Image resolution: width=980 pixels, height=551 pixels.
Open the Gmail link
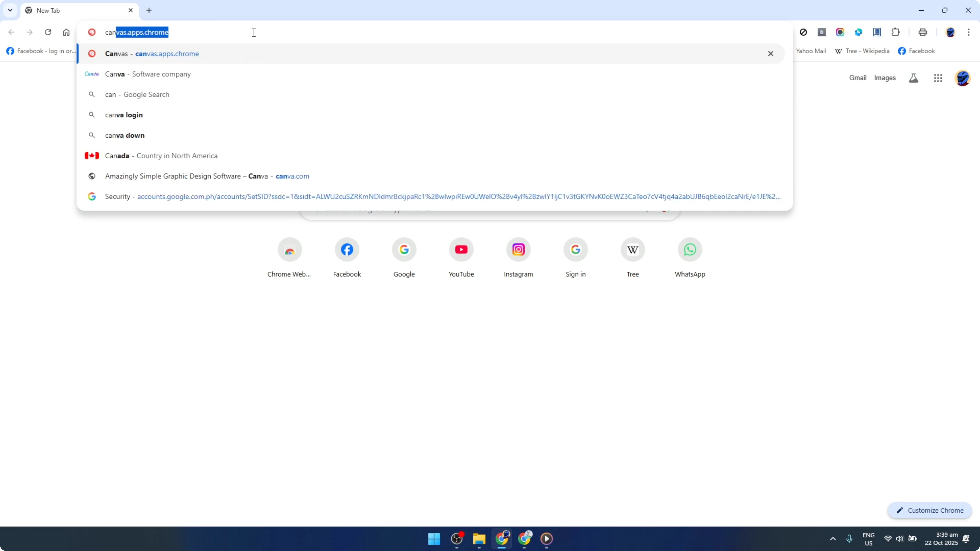click(x=858, y=77)
